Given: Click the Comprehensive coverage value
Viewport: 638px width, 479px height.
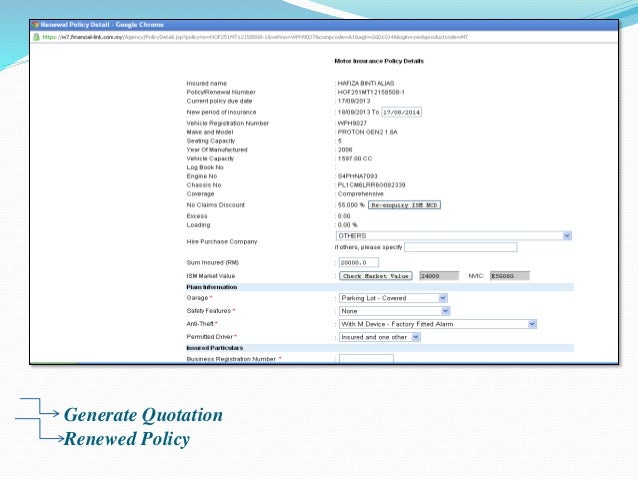Looking at the screenshot, I should pos(361,194).
